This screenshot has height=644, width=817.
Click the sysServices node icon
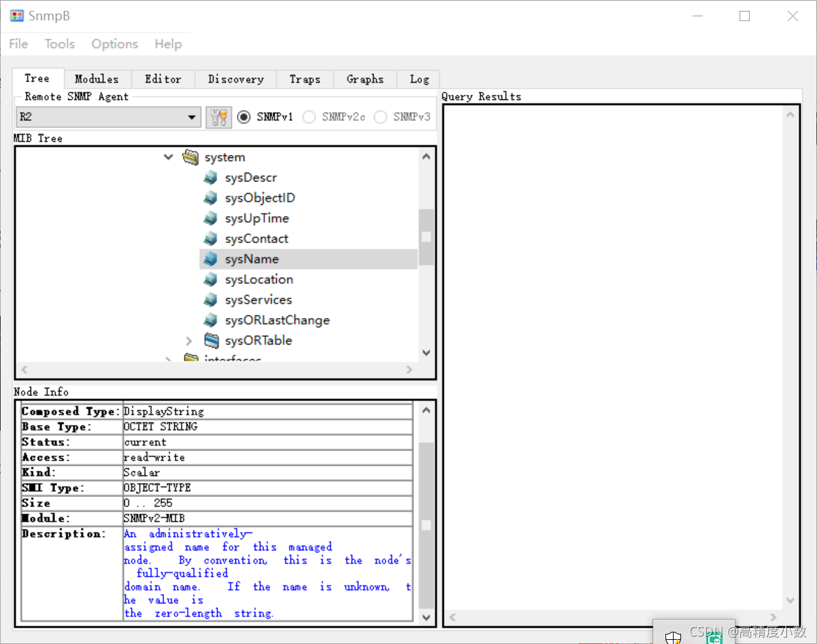[211, 300]
